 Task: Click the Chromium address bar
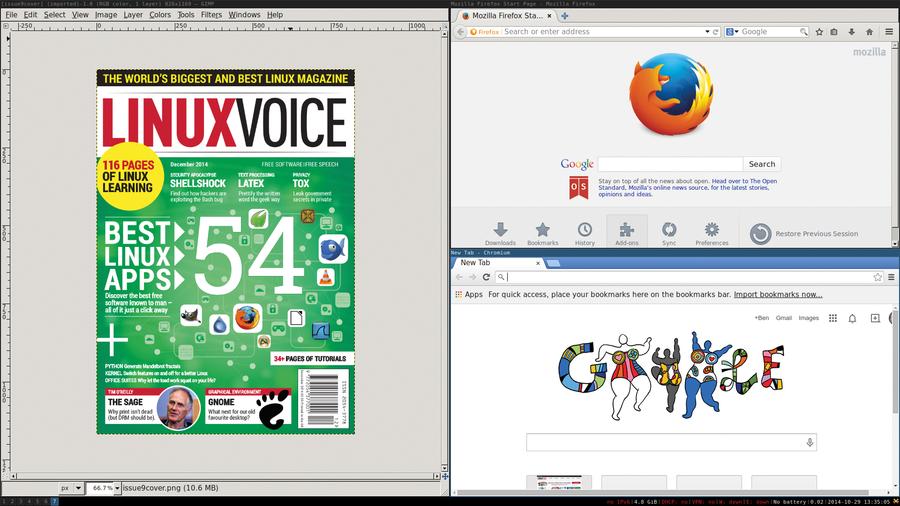(x=689, y=277)
